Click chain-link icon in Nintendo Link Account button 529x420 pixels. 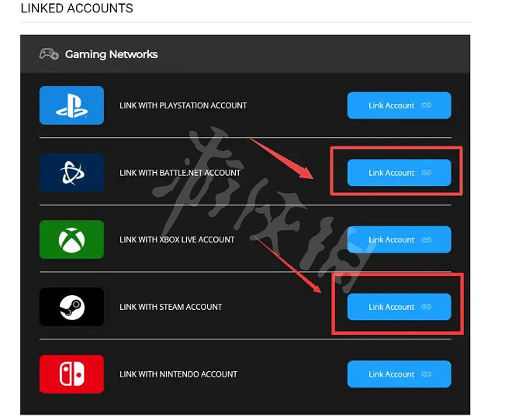click(x=427, y=374)
